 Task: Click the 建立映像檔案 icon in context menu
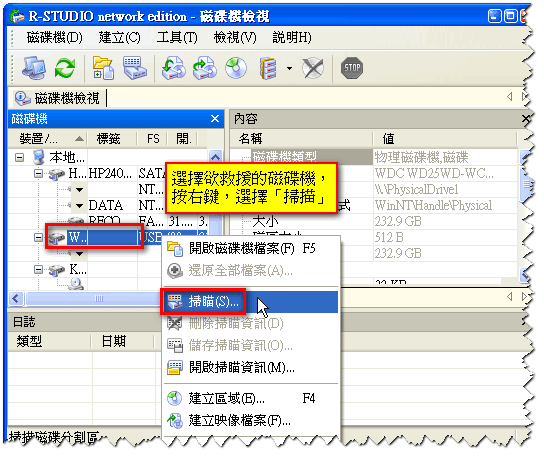(175, 421)
